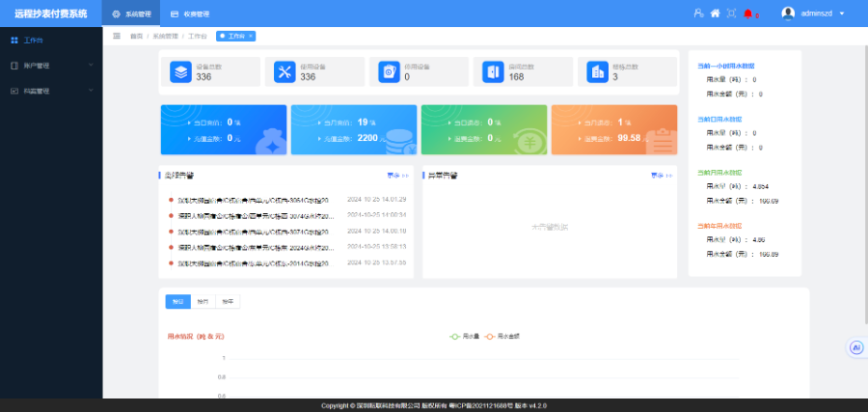
Task: Open the adminszd account dropdown arrow
Action: pos(842,14)
